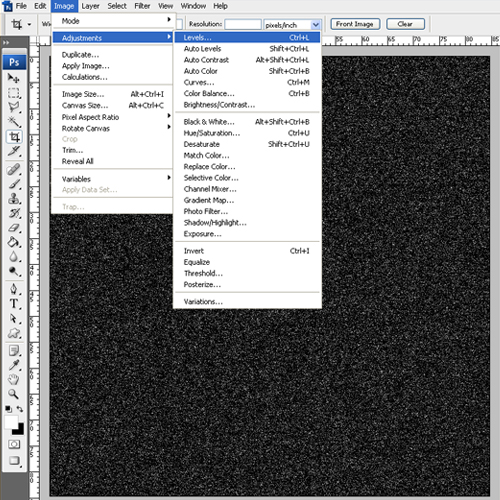Open the Select menu

pos(117,6)
